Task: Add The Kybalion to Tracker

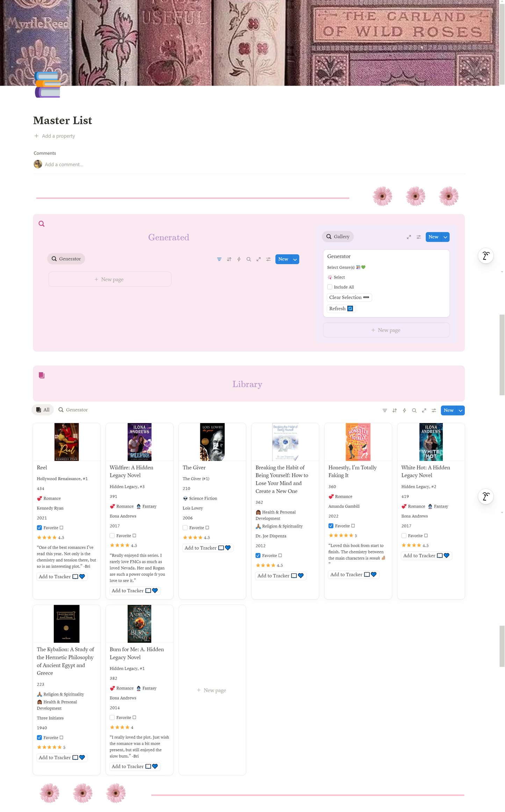Action: pyautogui.click(x=62, y=757)
